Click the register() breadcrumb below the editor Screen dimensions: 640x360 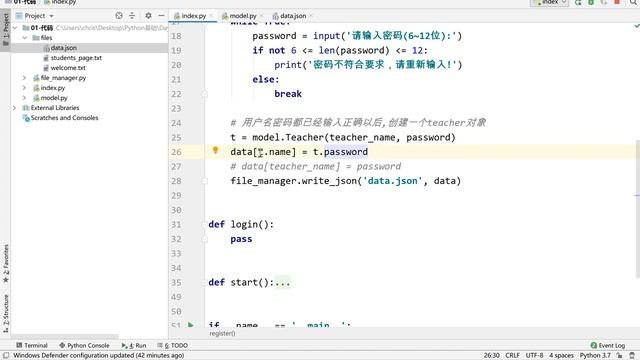(222, 333)
